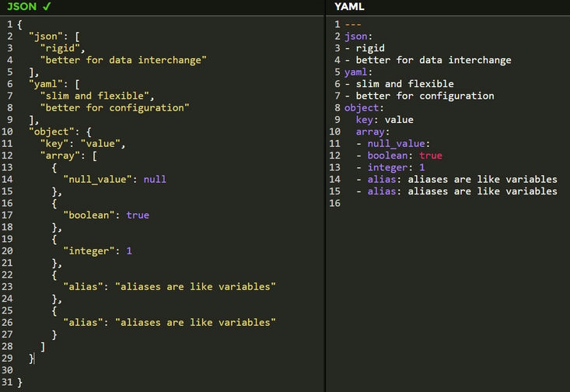Click the YAML document start dashes
The height and width of the screenshot is (392, 570).
pyautogui.click(x=353, y=25)
